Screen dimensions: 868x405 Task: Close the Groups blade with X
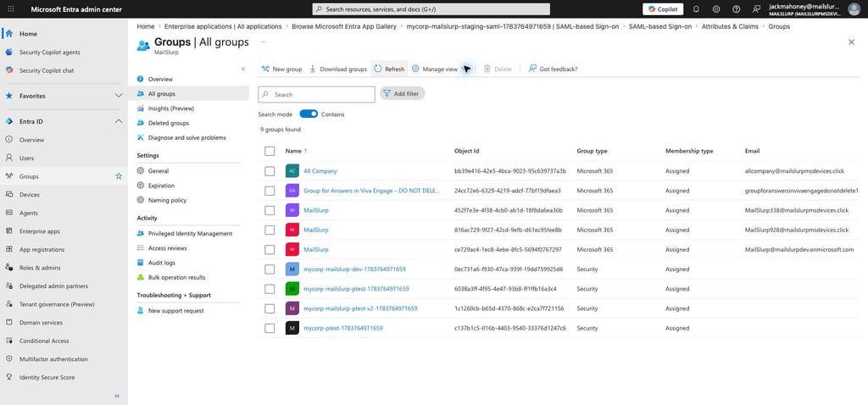(851, 42)
